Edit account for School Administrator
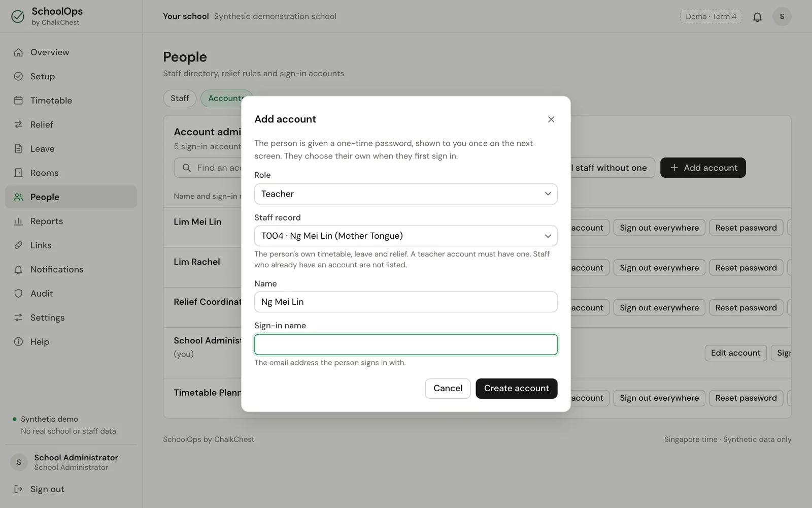812x508 pixels. (x=735, y=353)
